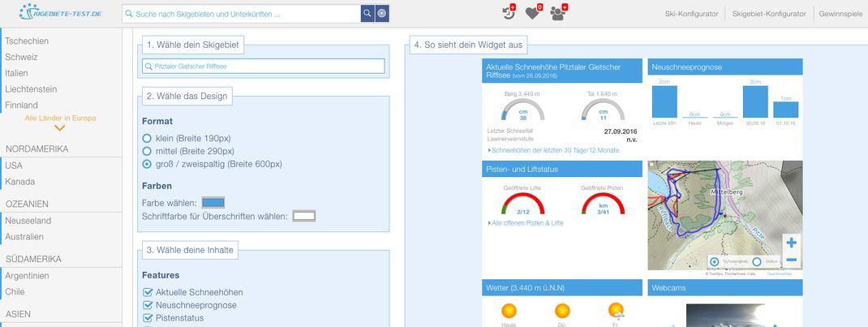Click Mittelberg label on the map
Screen dimensions: 868x327
tap(726, 192)
